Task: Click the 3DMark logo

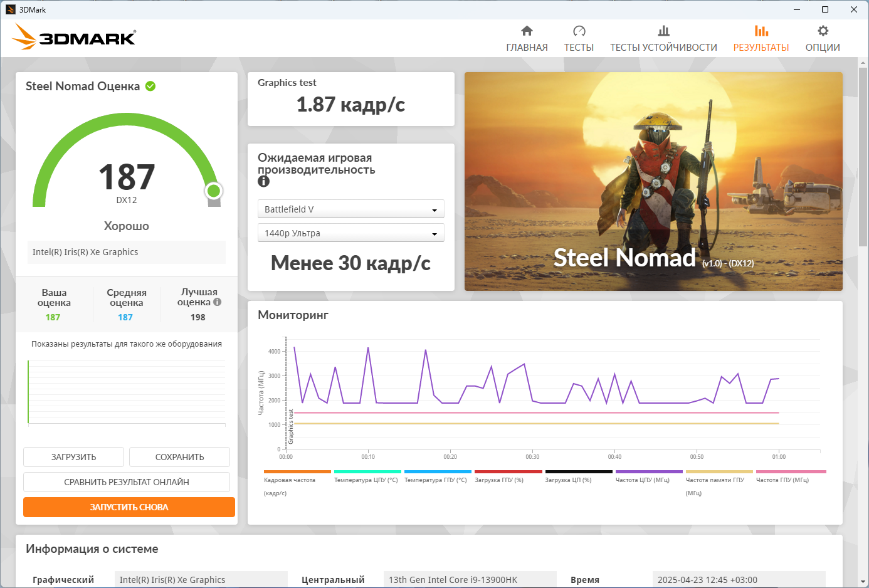Action: coord(74,37)
